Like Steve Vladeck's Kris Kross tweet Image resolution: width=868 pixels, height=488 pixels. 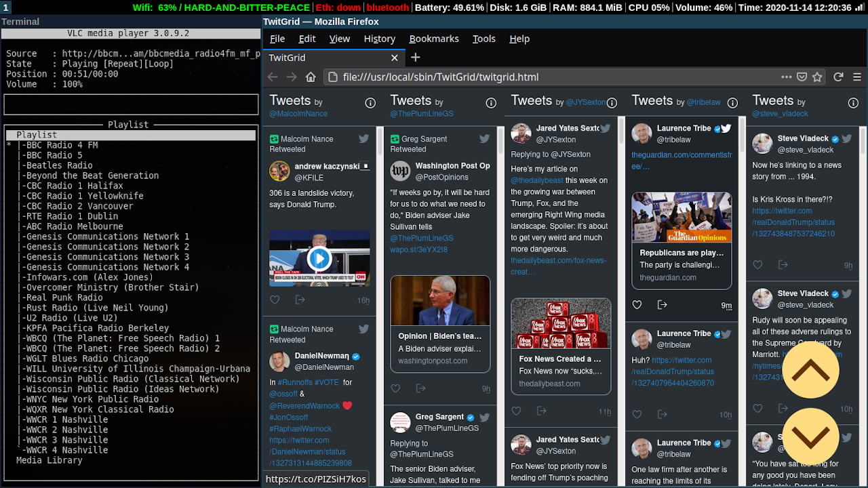coord(757,265)
